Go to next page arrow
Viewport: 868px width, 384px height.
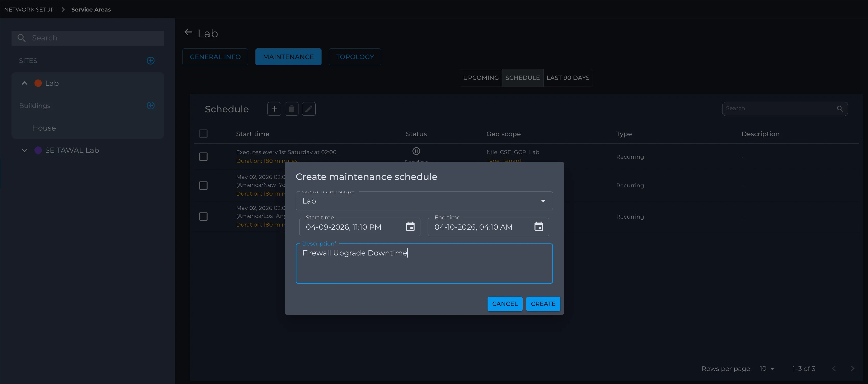852,368
